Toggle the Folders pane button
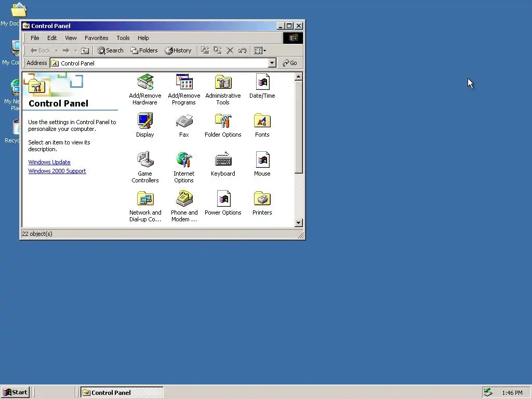 click(144, 50)
